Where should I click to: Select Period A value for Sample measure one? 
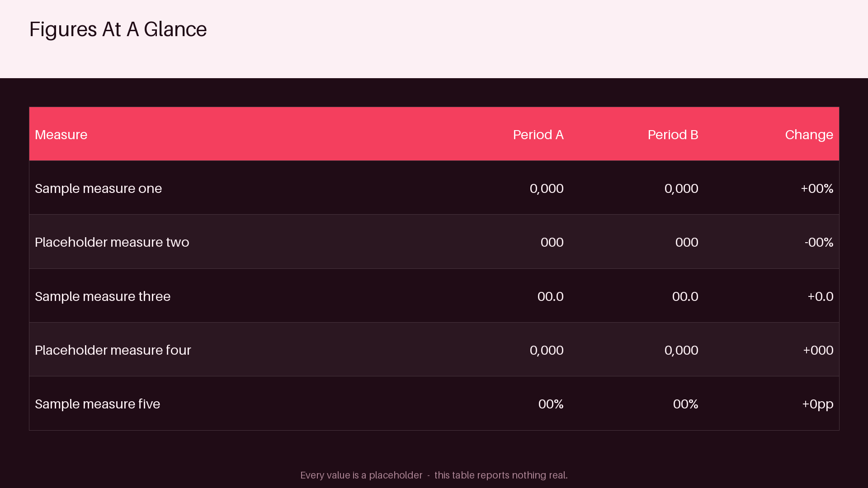[546, 188]
